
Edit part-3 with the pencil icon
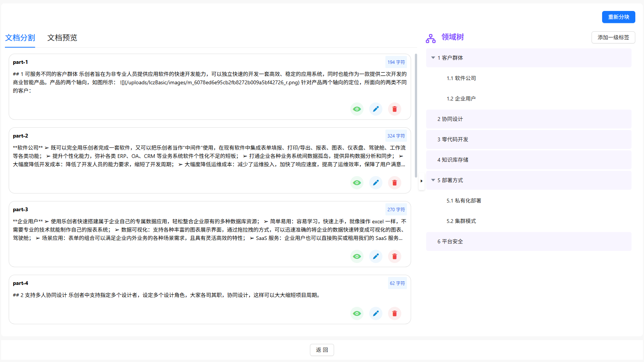pos(376,257)
